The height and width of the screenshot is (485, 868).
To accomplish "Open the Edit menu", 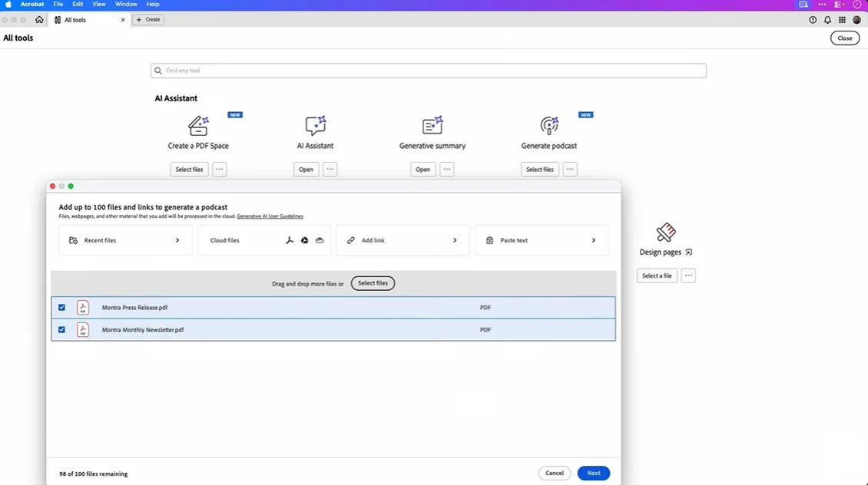I will pyautogui.click(x=78, y=5).
